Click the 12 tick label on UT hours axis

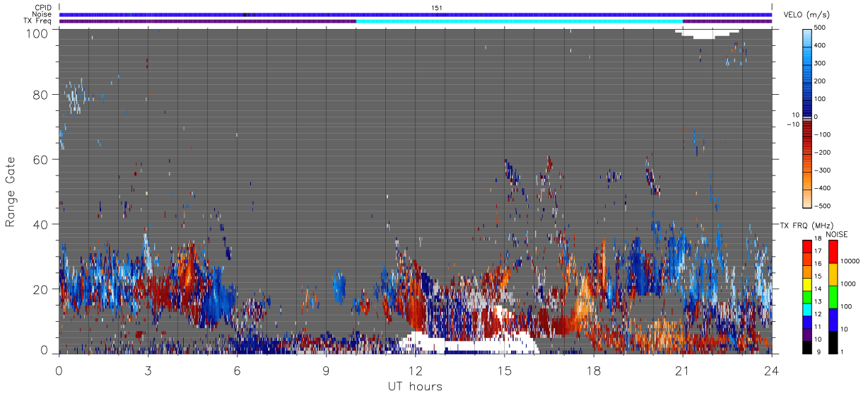416,370
